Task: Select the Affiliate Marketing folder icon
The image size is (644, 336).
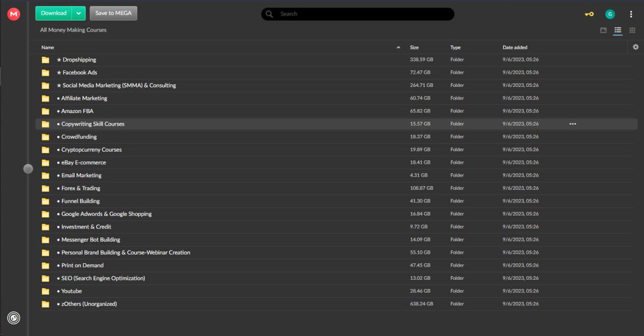Action: tap(46, 99)
